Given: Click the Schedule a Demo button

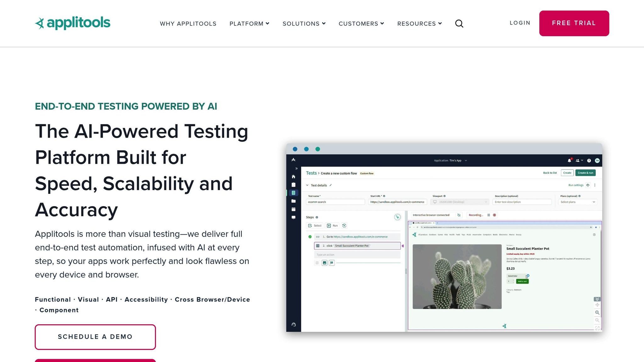Looking at the screenshot, I should 95,337.
